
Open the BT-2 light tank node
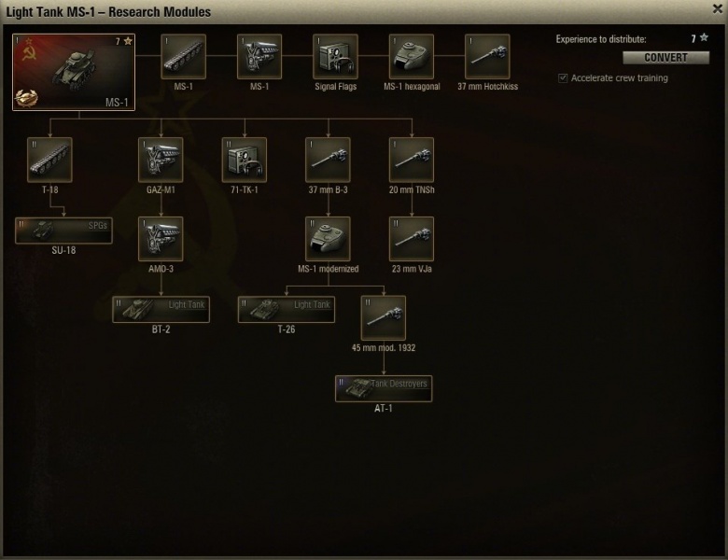coord(161,309)
